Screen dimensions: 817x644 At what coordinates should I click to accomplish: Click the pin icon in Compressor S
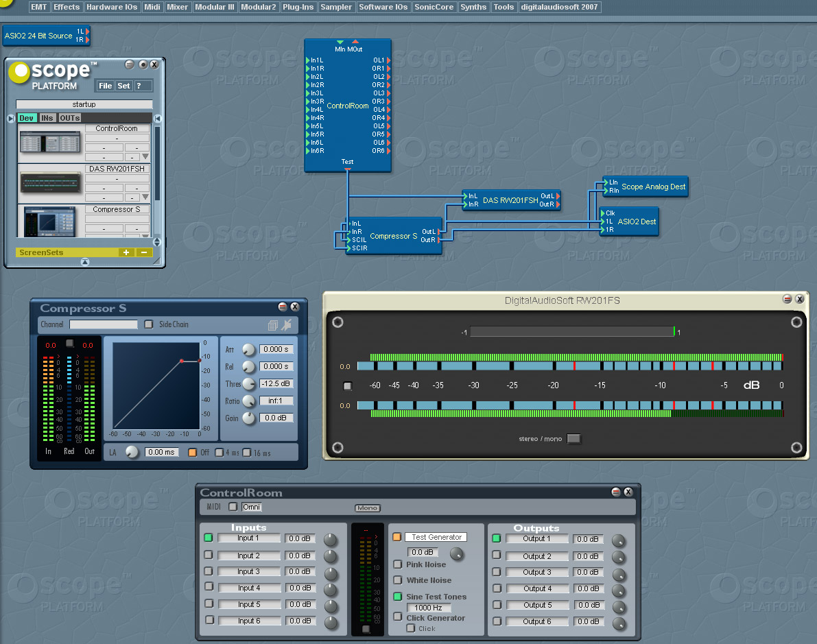tap(287, 325)
